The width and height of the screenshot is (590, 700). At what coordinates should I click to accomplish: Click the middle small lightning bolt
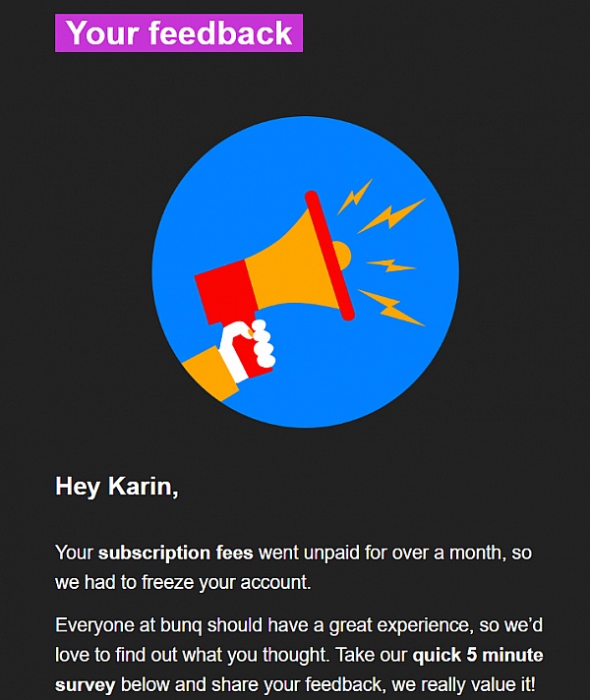391,265
